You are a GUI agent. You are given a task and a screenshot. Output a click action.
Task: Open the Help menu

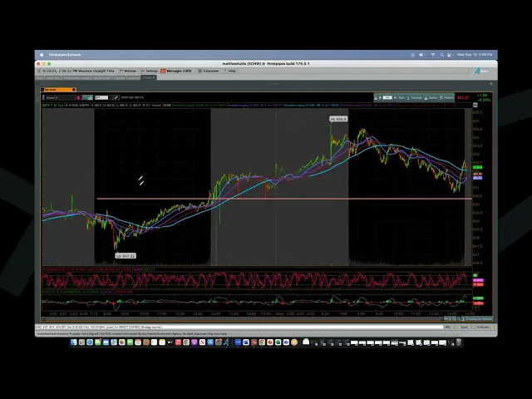[229, 71]
